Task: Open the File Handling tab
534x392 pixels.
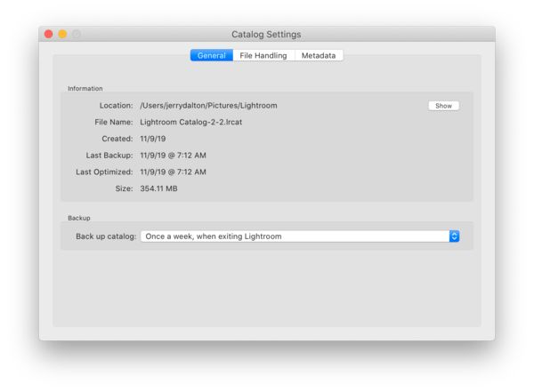Action: (x=263, y=55)
